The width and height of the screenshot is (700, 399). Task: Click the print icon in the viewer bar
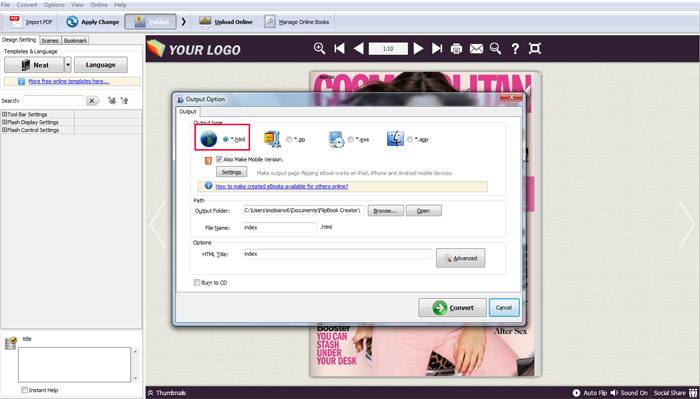[x=456, y=48]
